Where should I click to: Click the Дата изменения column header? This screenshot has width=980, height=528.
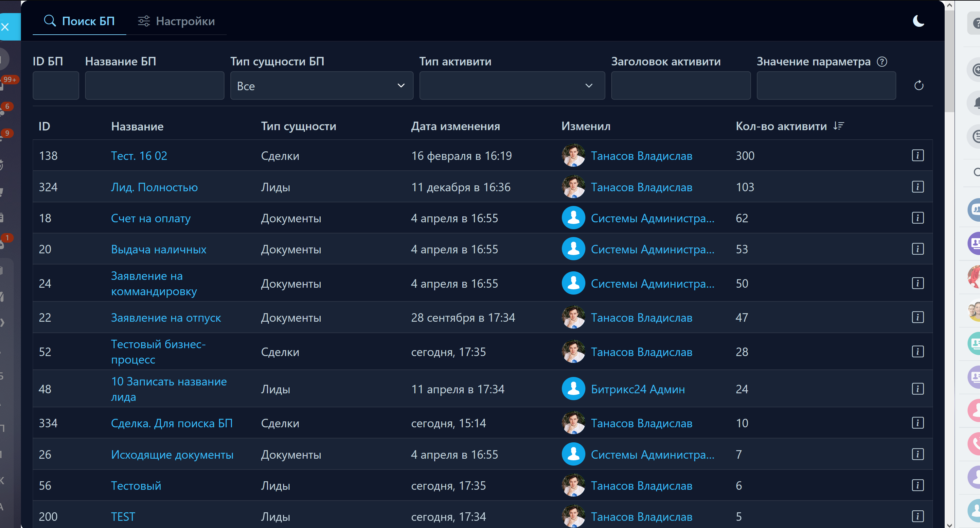coord(455,126)
